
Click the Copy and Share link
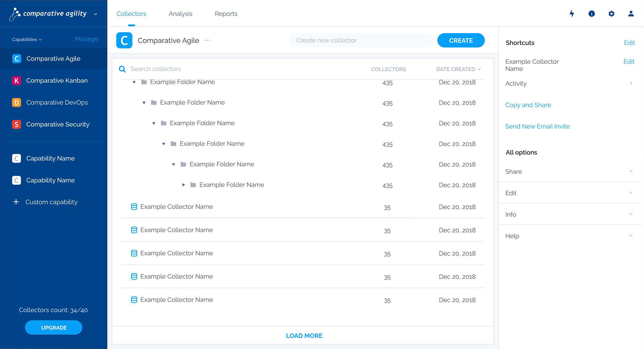tap(528, 105)
